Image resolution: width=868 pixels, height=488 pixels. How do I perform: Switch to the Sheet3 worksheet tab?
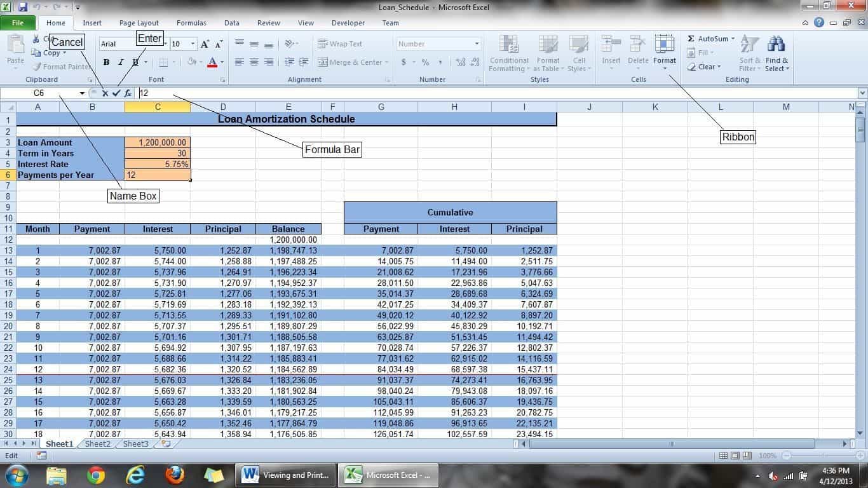click(x=136, y=444)
